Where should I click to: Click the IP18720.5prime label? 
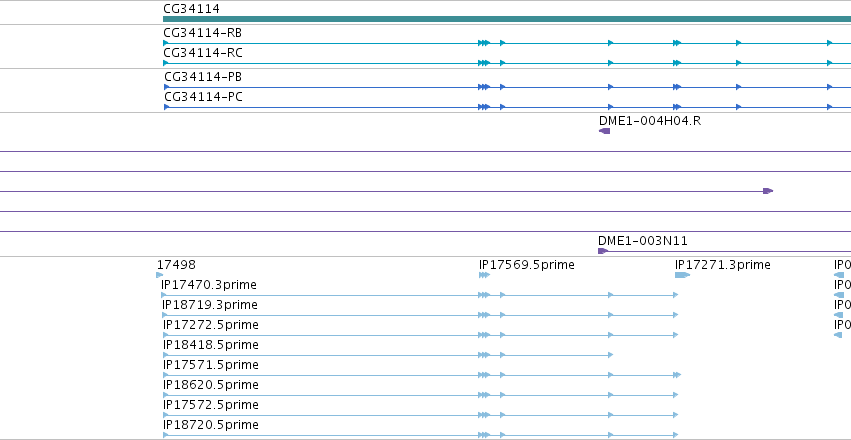point(211,425)
